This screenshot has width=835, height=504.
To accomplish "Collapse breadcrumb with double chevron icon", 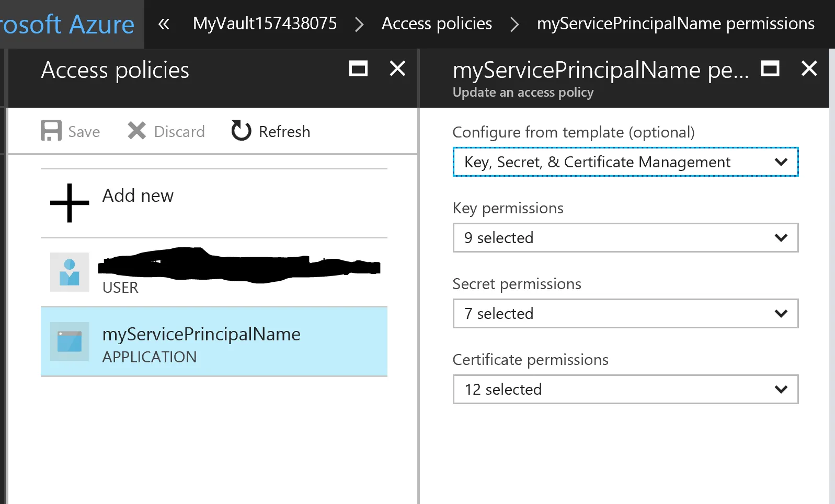I will pyautogui.click(x=164, y=24).
